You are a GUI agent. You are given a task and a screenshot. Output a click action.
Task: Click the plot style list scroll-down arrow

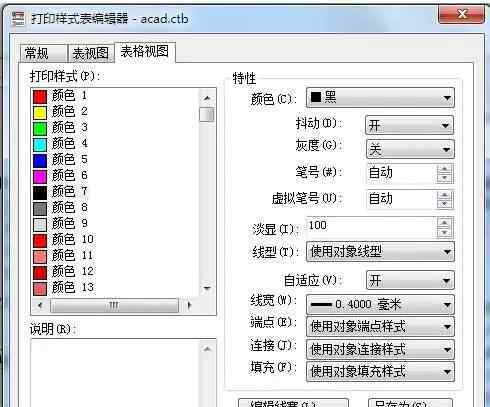[207, 288]
